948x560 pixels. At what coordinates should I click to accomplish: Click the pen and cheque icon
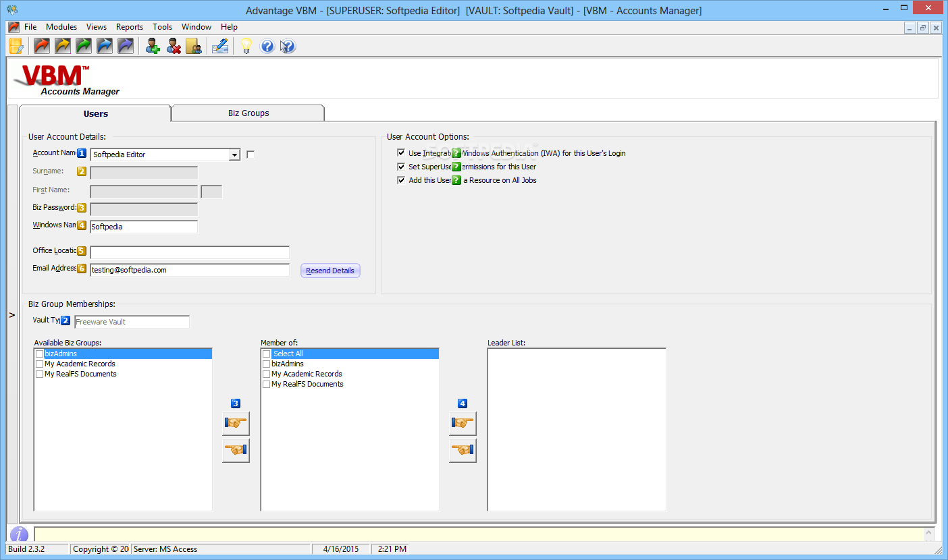[x=219, y=46]
